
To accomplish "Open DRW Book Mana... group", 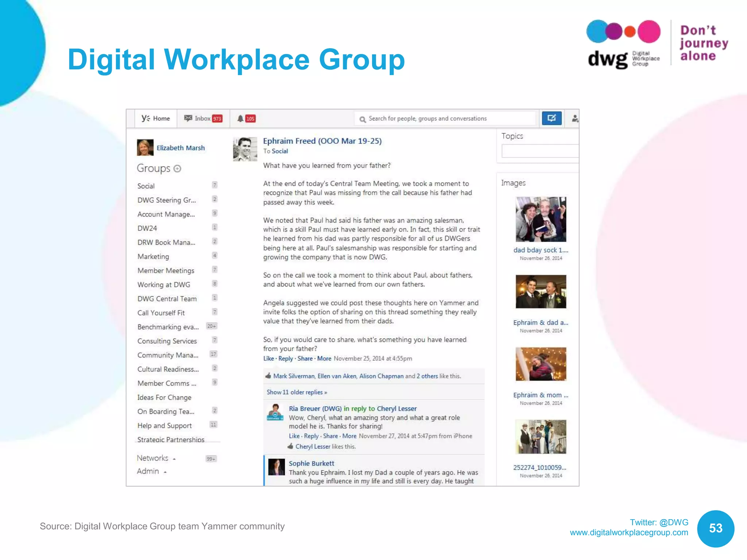I will pos(166,242).
